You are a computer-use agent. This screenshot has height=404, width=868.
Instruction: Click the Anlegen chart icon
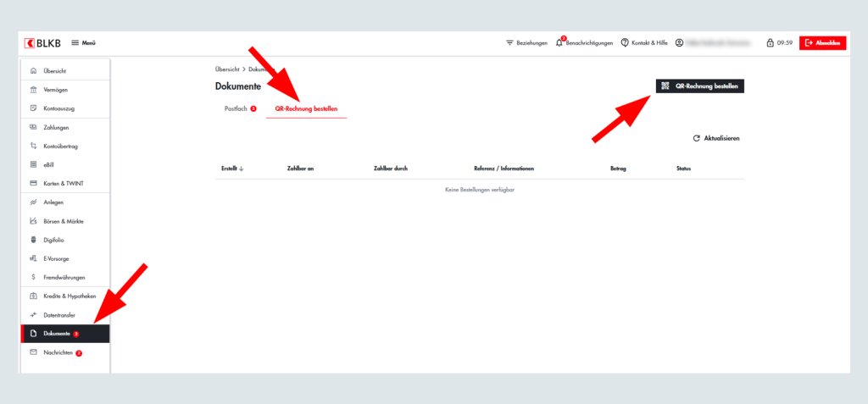tap(33, 202)
